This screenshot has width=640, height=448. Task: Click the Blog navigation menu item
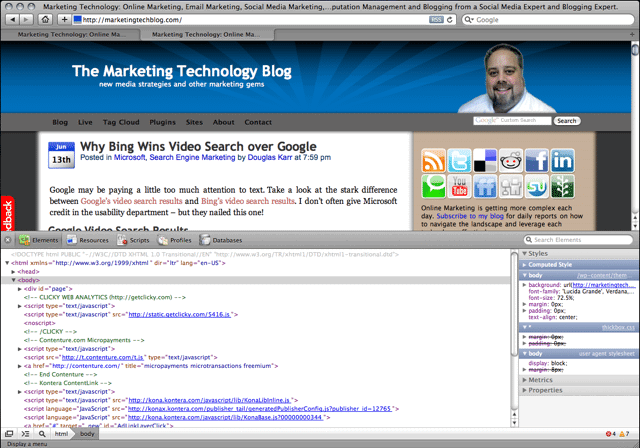coord(60,122)
